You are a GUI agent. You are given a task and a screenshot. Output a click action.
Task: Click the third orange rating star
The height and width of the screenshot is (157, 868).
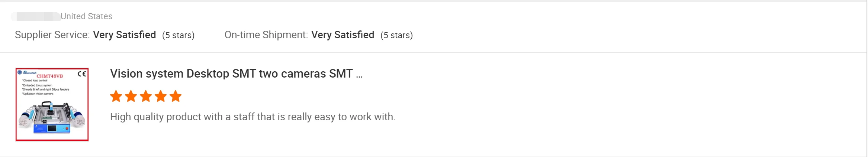click(x=146, y=97)
